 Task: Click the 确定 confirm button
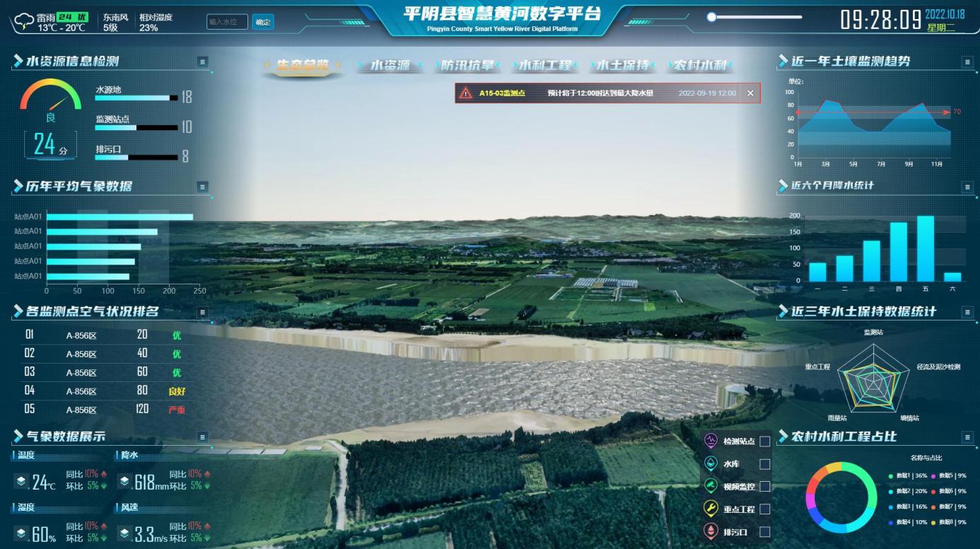[x=263, y=22]
